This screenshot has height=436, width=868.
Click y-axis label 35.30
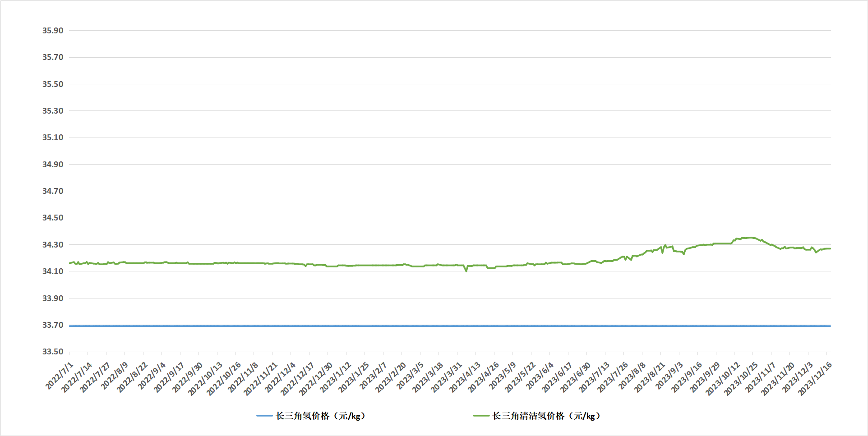click(53, 111)
